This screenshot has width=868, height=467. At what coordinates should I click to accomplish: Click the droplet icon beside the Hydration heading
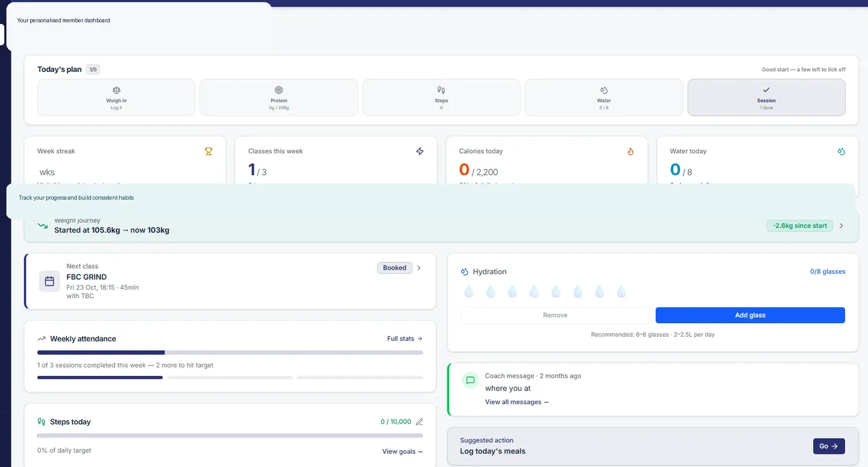click(x=465, y=272)
